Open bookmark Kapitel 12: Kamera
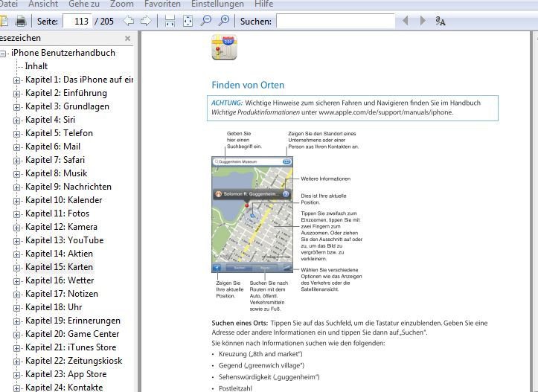Image resolution: width=538 pixels, height=392 pixels. [61, 227]
